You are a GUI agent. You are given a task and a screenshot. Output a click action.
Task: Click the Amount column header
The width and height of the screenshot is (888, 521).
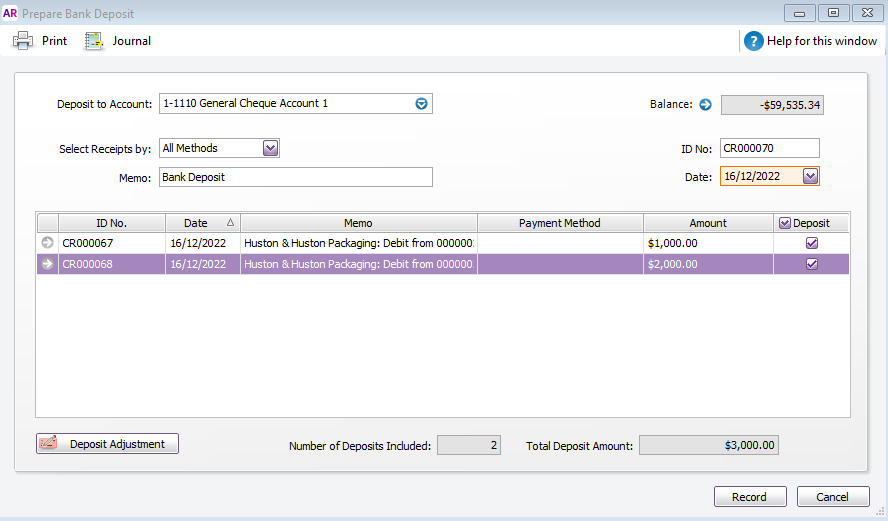708,223
